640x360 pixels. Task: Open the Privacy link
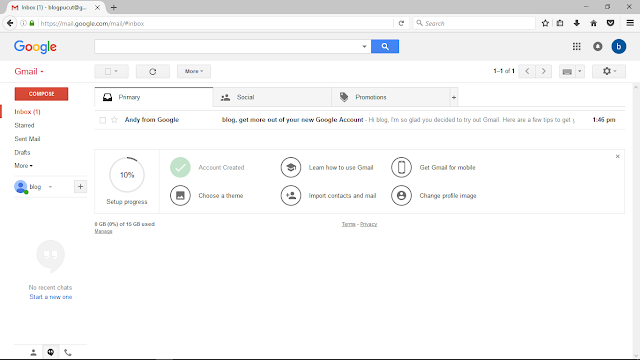coord(368,224)
